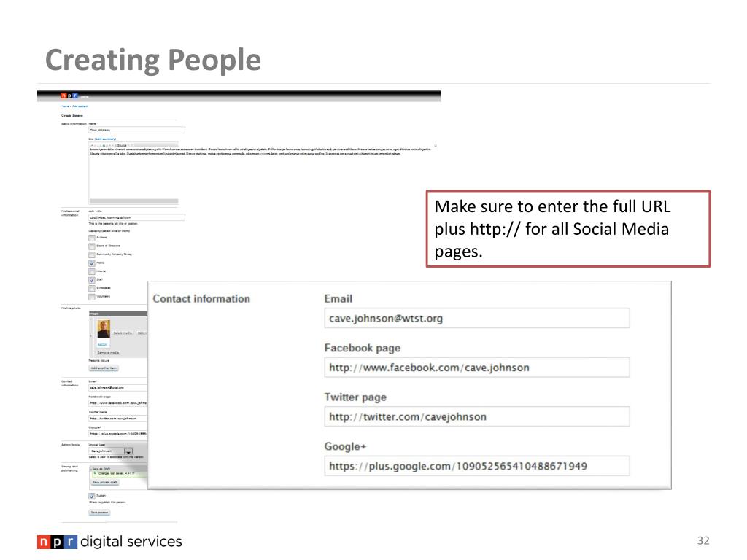Click the enlarged Facebook page URL field
The image size is (747, 560).
click(477, 367)
